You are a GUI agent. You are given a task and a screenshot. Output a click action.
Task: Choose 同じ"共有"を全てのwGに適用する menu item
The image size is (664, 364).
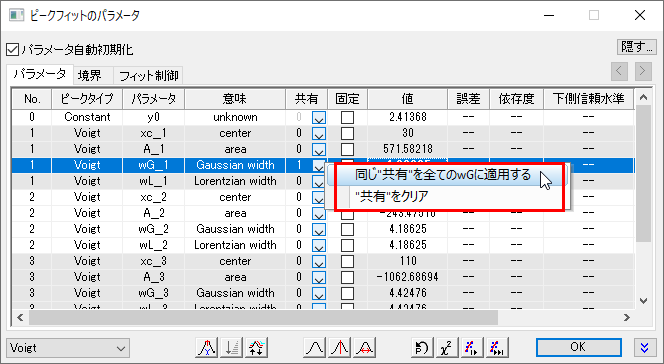coord(448,175)
